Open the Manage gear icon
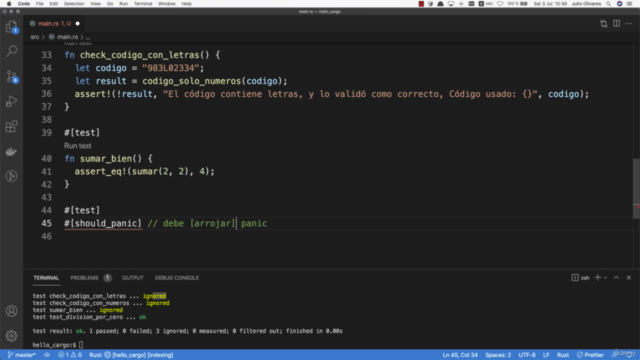Viewport: 640px width, 360px height. point(11,336)
